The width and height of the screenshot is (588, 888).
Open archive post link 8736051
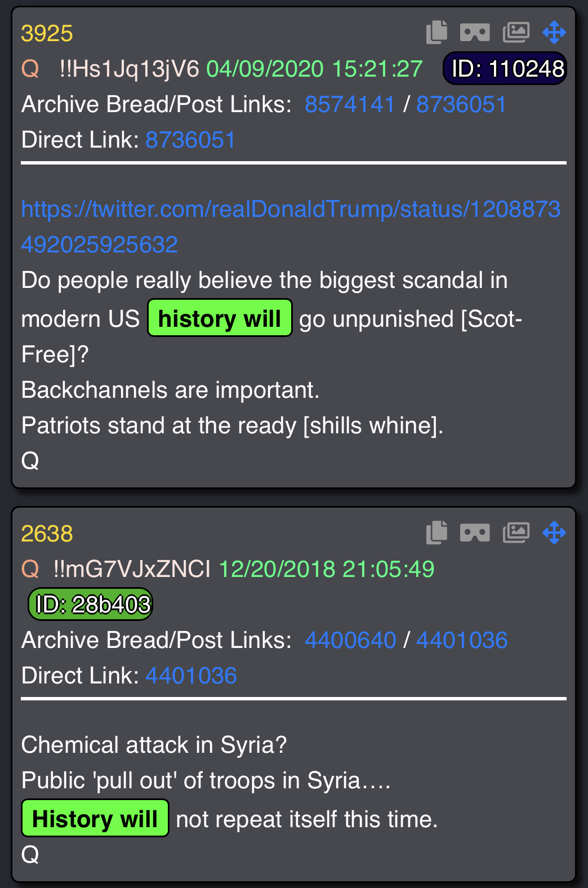click(x=461, y=104)
